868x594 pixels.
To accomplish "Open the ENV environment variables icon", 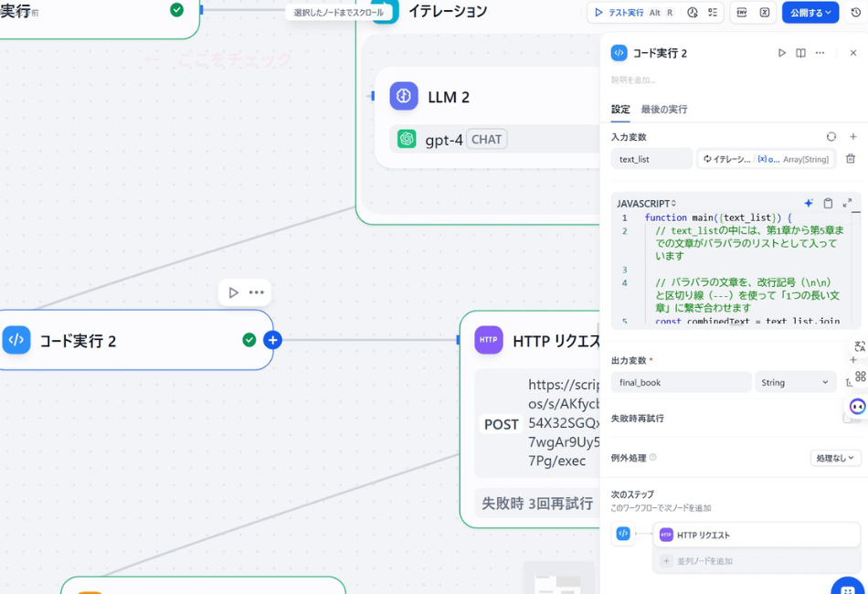I will tap(741, 13).
